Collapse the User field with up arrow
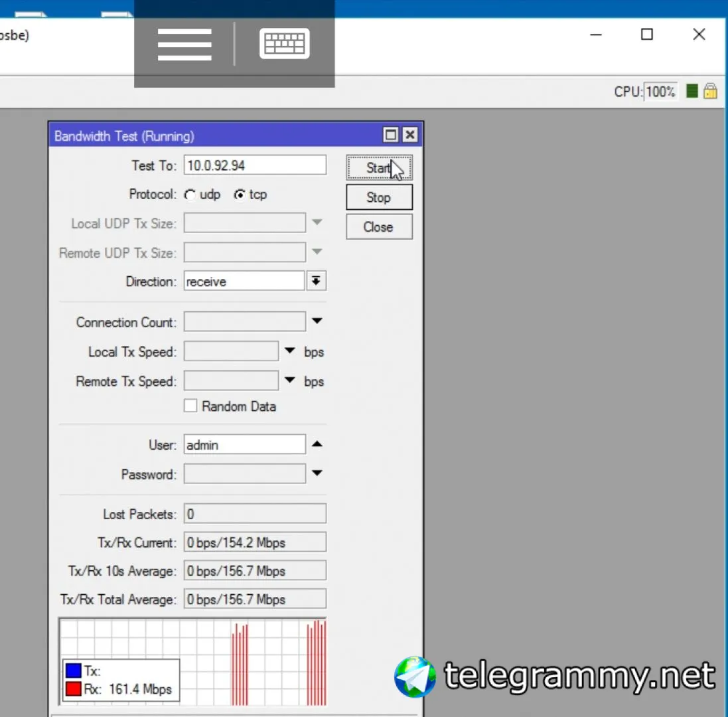The height and width of the screenshot is (717, 728). [x=317, y=444]
